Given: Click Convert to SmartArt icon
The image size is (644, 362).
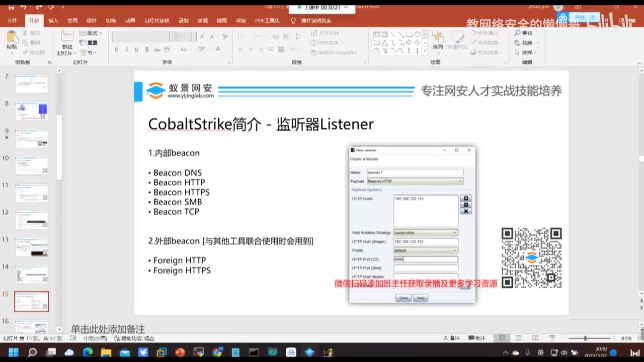Looking at the screenshot, I should pos(313,52).
